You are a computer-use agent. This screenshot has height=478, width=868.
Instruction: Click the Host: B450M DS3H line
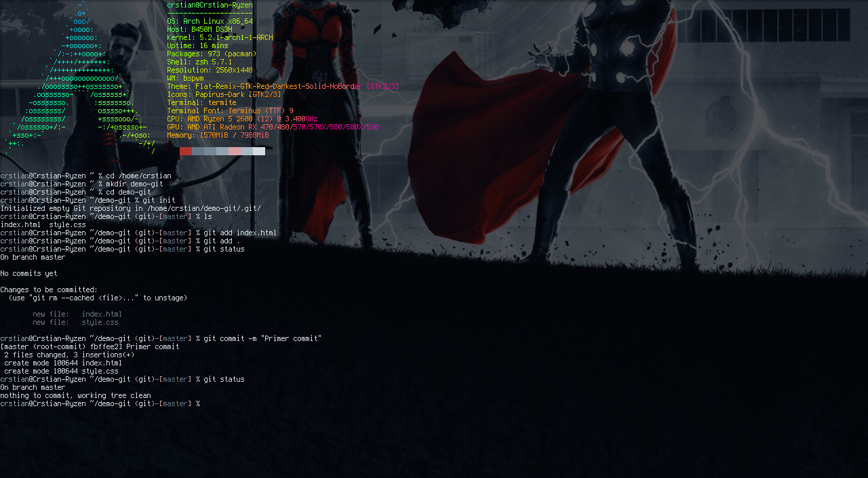199,29
